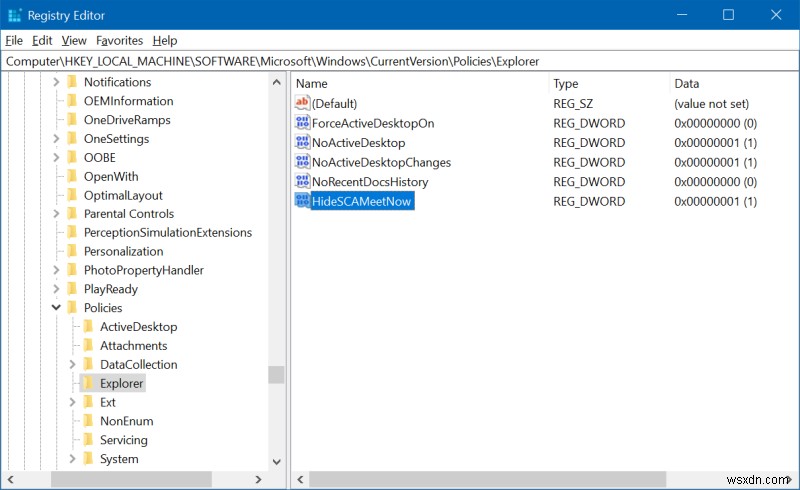Viewport: 800px width, 490px height.
Task: Collapse the Policies key
Action: tap(56, 308)
